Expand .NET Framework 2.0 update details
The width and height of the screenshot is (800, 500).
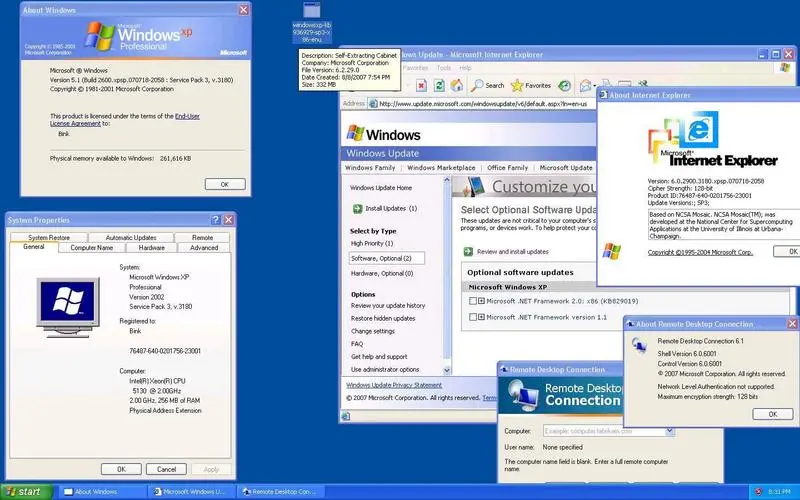click(x=482, y=300)
